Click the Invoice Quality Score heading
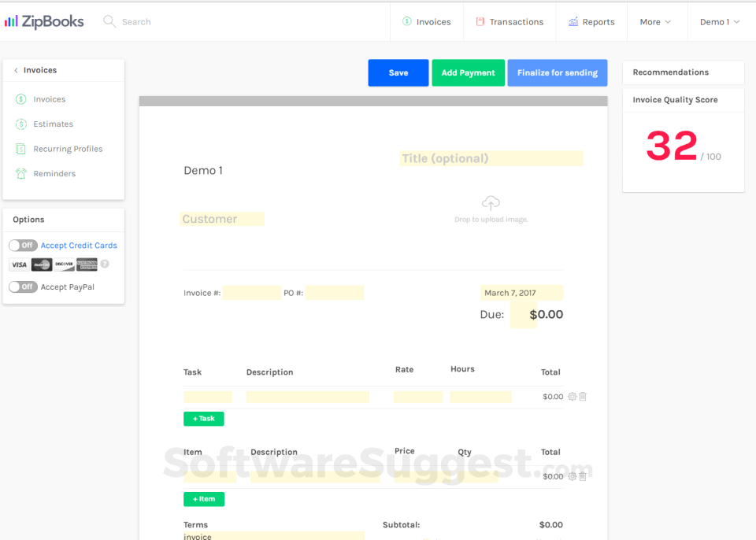Viewport: 756px width, 540px height. tap(675, 100)
